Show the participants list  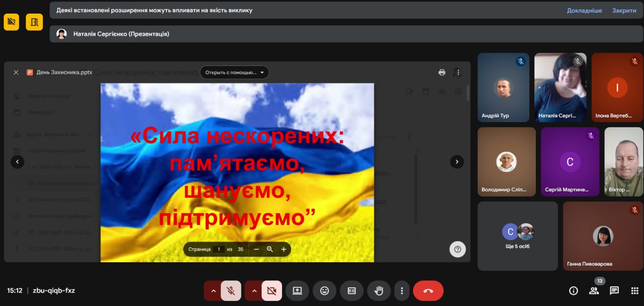click(594, 290)
